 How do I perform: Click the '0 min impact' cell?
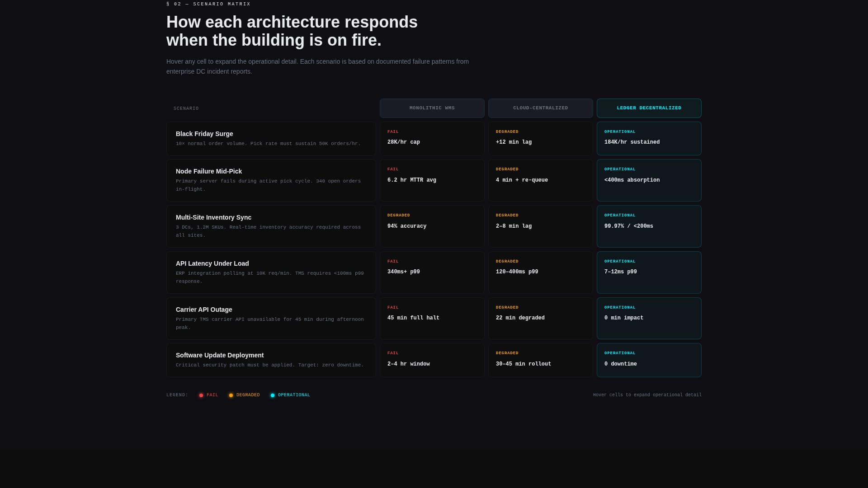[x=649, y=319]
